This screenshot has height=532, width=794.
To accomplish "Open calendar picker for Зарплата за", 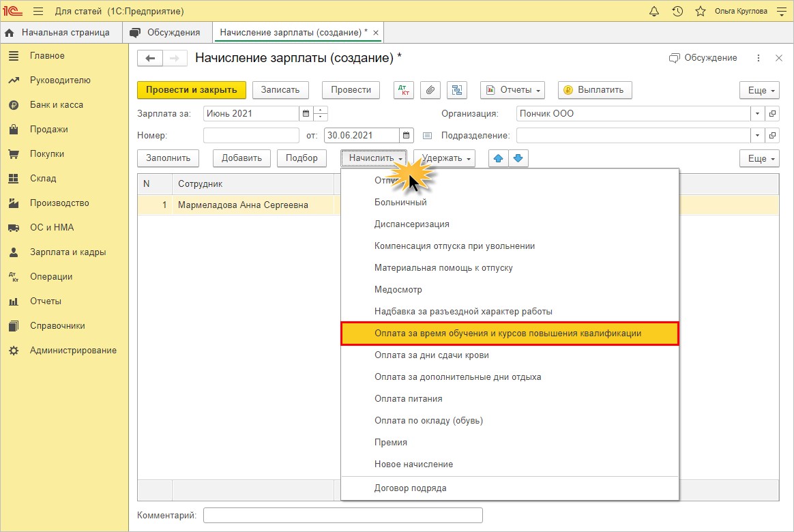I will click(x=306, y=114).
